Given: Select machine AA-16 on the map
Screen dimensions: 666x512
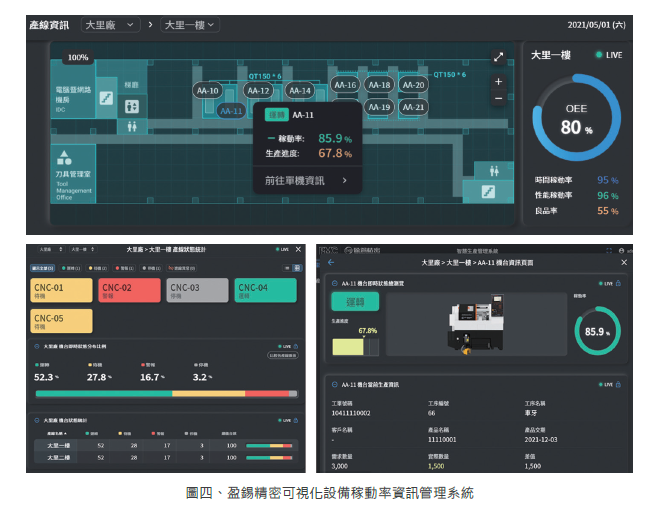Looking at the screenshot, I should tap(345, 85).
